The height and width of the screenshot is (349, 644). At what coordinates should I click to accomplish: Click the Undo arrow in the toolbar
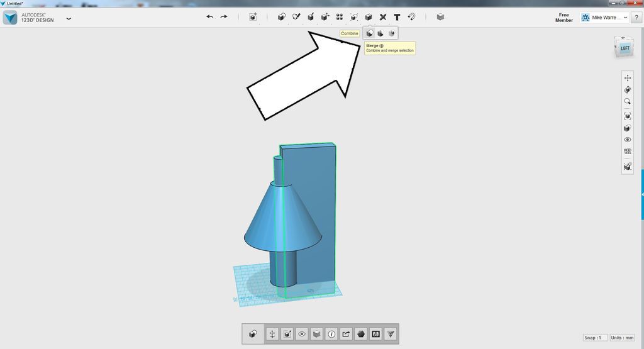point(210,17)
